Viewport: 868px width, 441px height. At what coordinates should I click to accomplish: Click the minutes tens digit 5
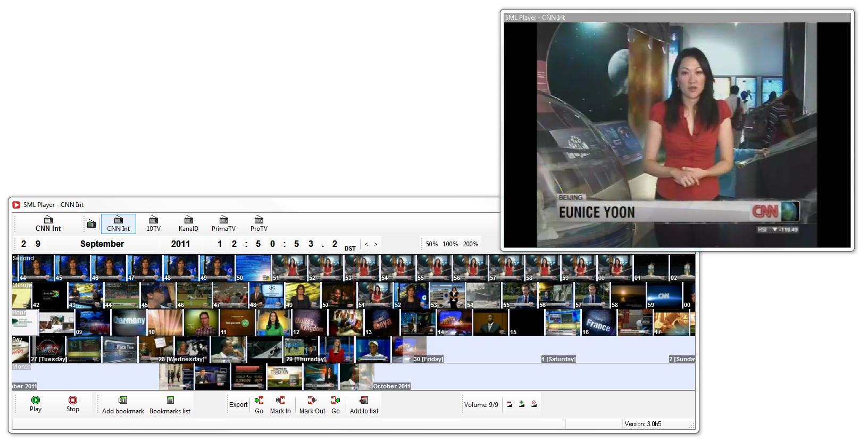coord(258,244)
